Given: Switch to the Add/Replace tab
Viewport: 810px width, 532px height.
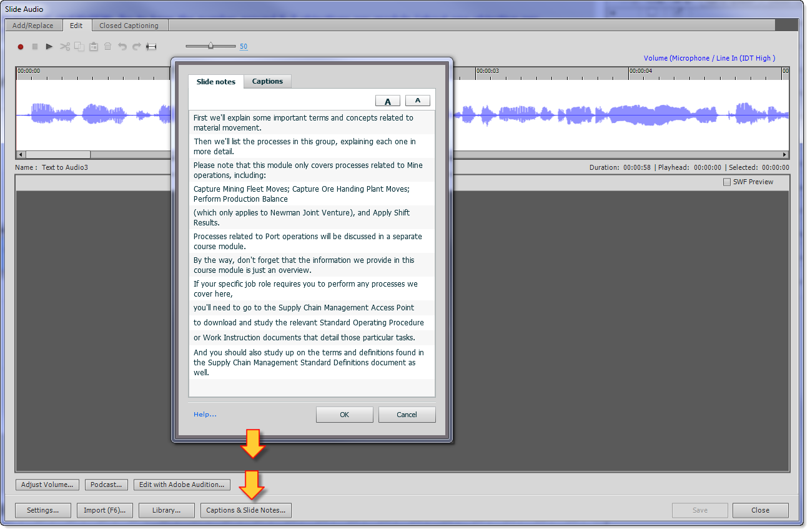Looking at the screenshot, I should [33, 25].
